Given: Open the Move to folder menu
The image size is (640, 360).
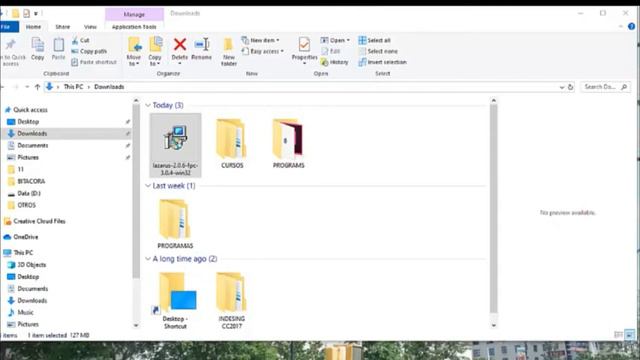Looking at the screenshot, I should [x=133, y=51].
